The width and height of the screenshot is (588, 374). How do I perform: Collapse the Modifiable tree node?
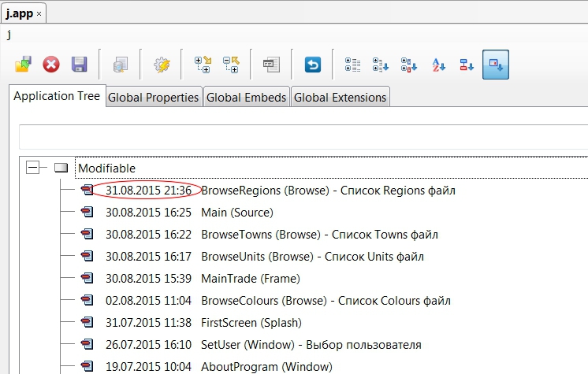pos(32,168)
